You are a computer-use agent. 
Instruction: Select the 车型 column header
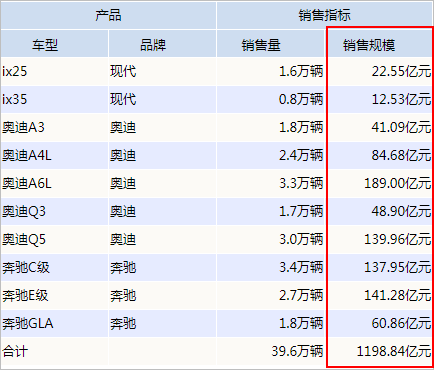(54, 44)
